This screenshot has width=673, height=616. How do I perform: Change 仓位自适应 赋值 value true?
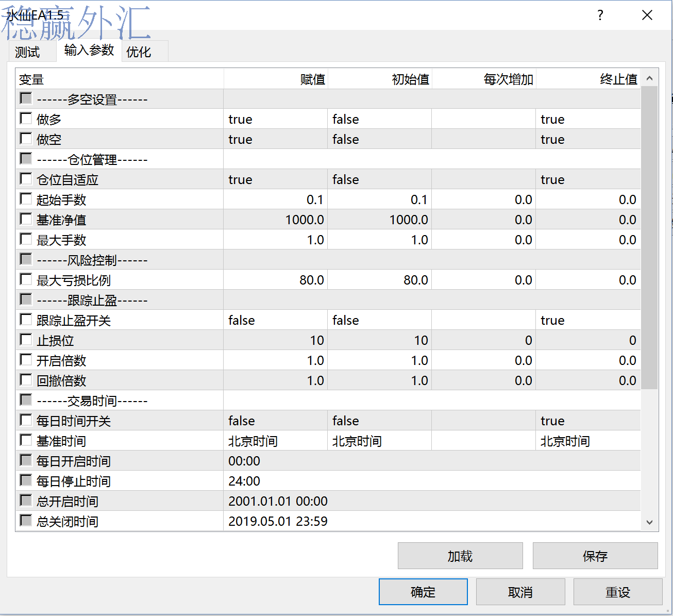(x=276, y=179)
